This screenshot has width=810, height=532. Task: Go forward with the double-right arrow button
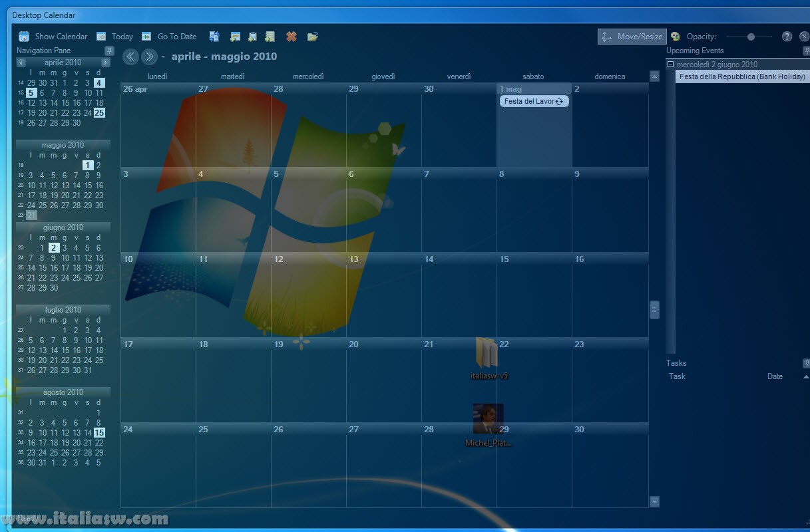(149, 57)
